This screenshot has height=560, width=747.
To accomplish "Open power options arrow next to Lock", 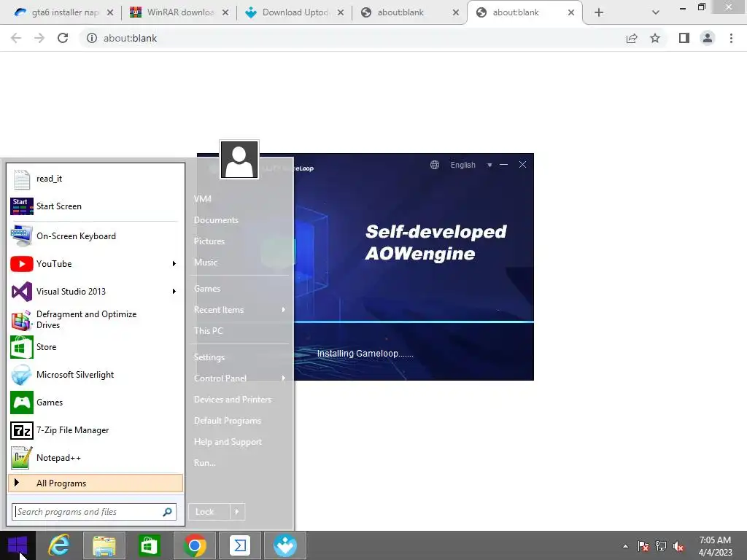I will 237,512.
